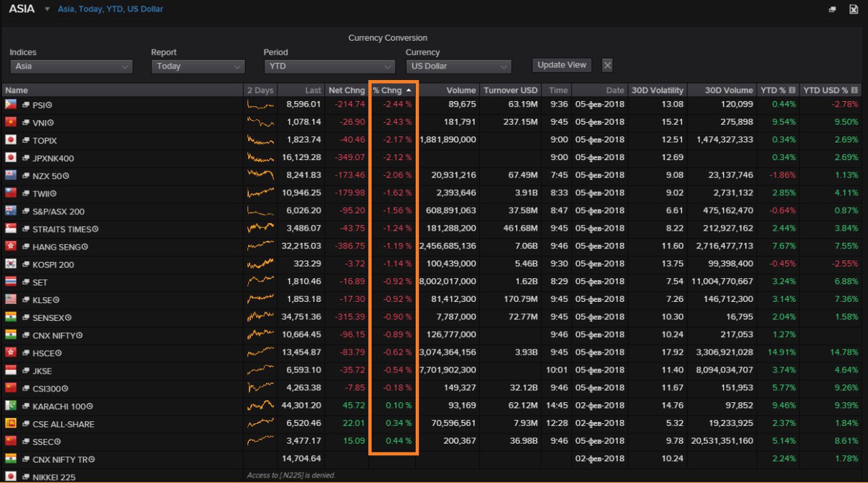Open the Period dropdown showing YTD
The image size is (868, 483).
click(330, 66)
